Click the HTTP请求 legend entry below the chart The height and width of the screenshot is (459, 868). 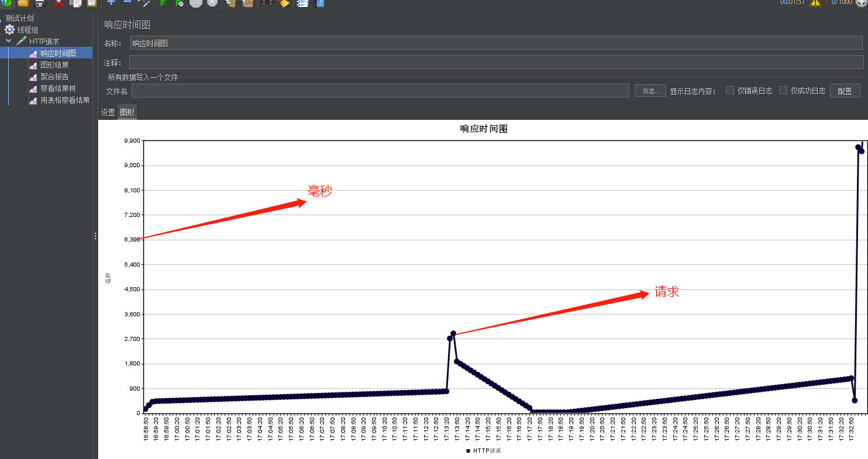(484, 450)
